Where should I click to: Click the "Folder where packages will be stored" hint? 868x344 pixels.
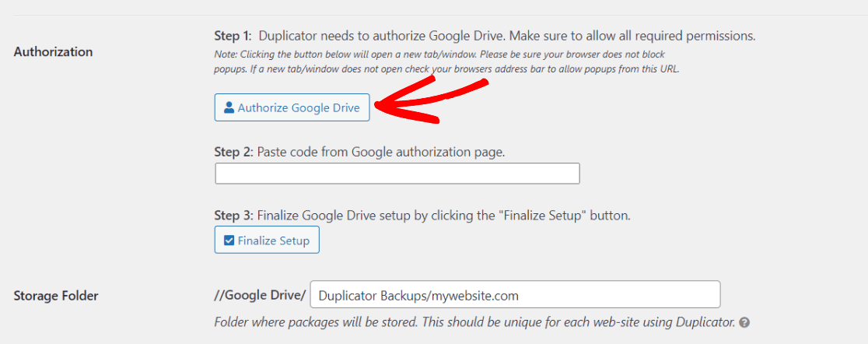click(x=475, y=322)
